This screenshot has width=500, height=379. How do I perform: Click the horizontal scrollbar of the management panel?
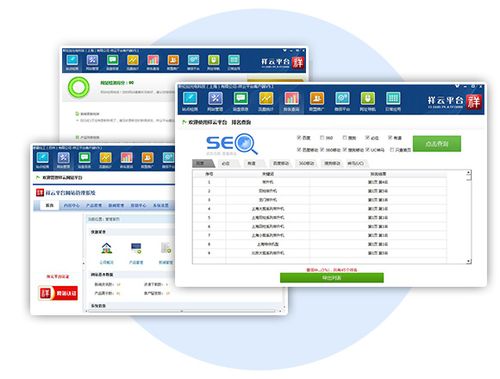tap(183, 311)
